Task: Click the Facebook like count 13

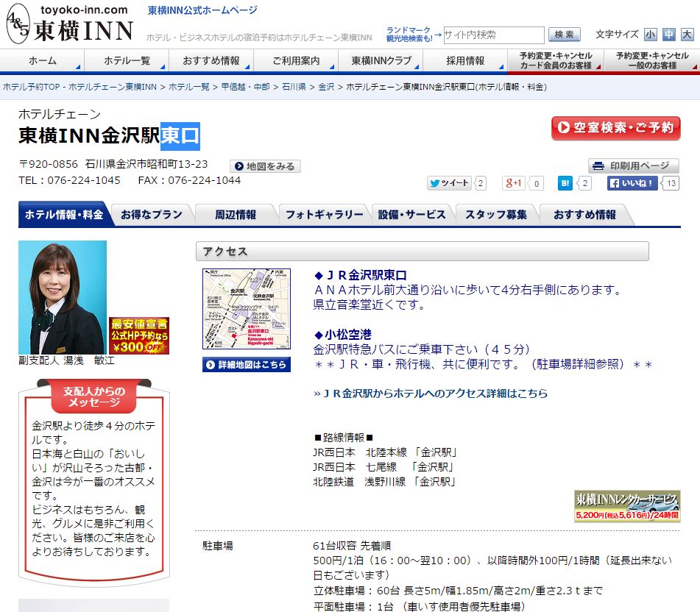Action: pos(671,183)
